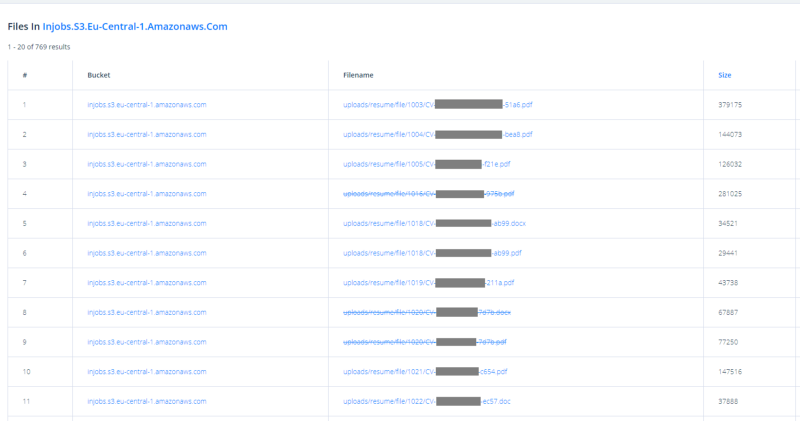Sort the table by Size column
Viewport: 800px width, 421px height.
point(724,75)
